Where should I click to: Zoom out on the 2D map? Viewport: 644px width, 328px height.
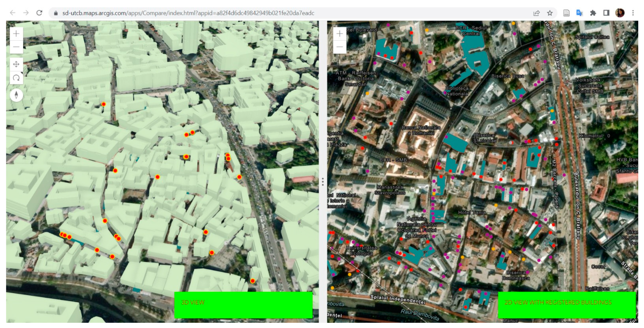click(x=339, y=47)
